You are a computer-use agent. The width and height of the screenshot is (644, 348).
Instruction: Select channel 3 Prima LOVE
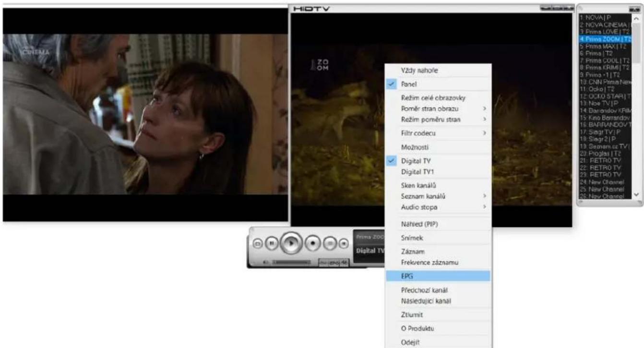click(x=605, y=32)
